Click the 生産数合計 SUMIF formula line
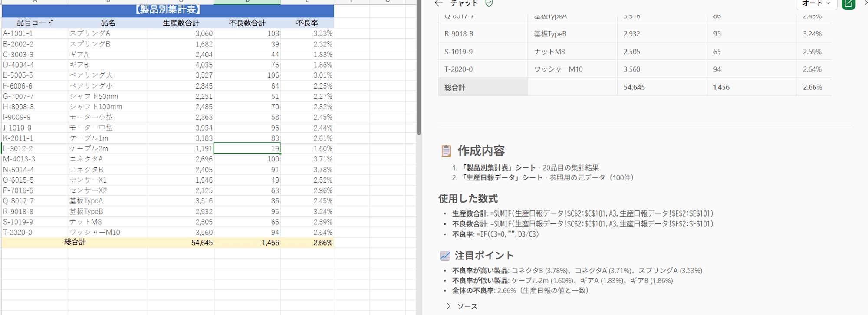This screenshot has height=315, width=868. pos(583,213)
